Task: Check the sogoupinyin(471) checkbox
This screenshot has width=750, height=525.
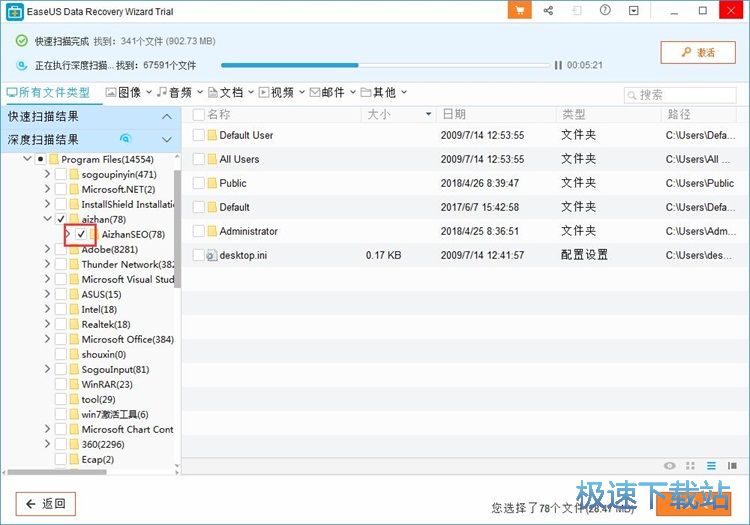Action: 61,175
